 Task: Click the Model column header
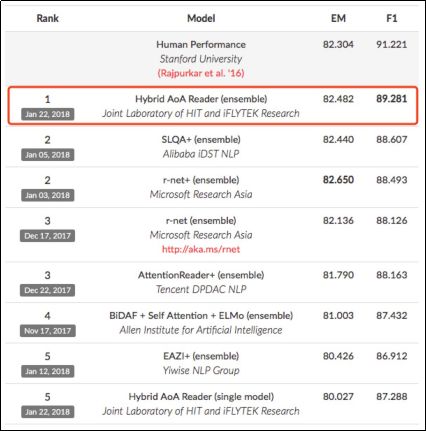click(201, 18)
